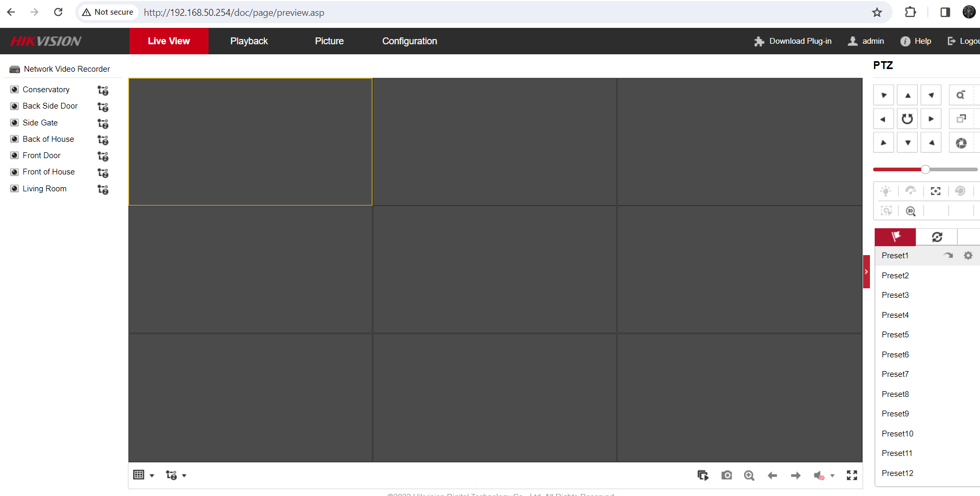Image resolution: width=980 pixels, height=496 pixels.
Task: Start all live view streams
Action: (702, 475)
